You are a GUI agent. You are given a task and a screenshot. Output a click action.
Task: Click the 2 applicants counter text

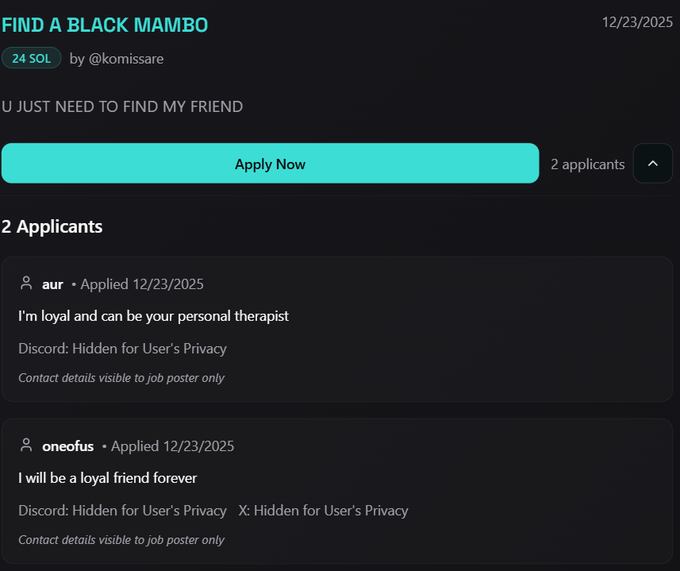[587, 164]
